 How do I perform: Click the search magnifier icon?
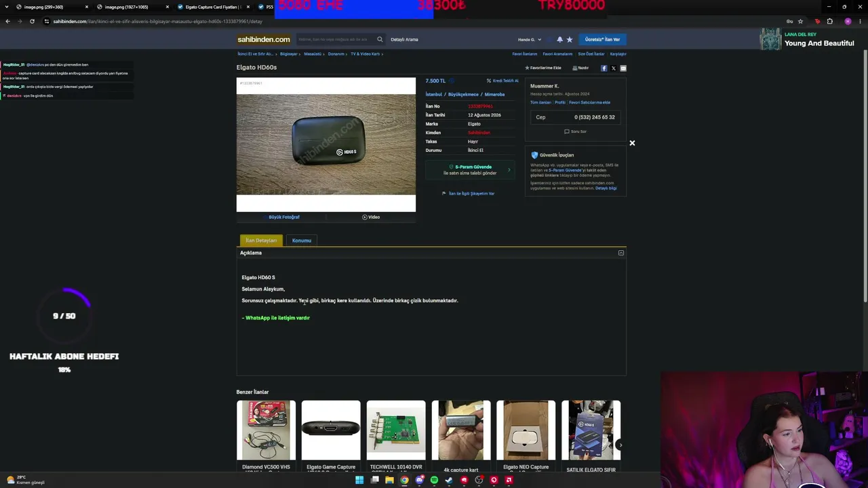tap(380, 39)
